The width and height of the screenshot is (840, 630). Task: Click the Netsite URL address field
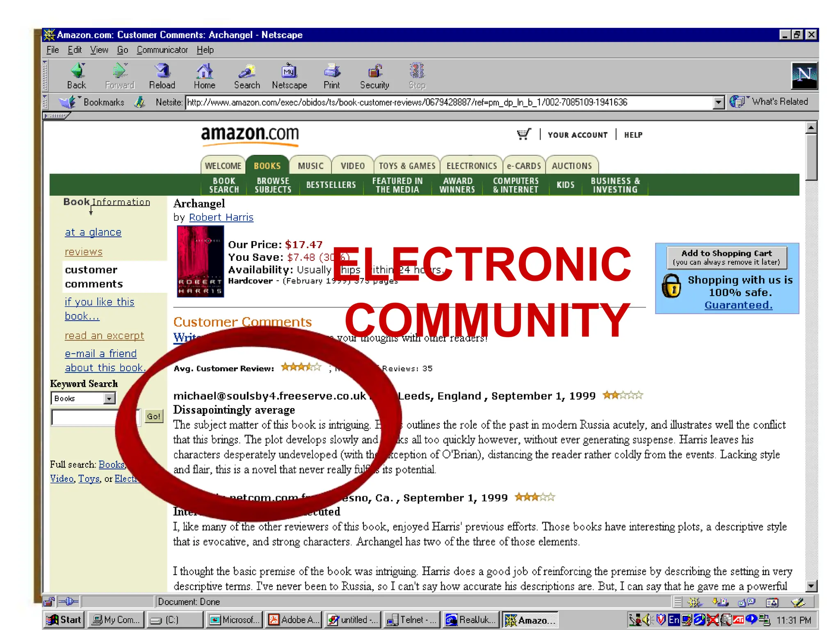point(449,102)
